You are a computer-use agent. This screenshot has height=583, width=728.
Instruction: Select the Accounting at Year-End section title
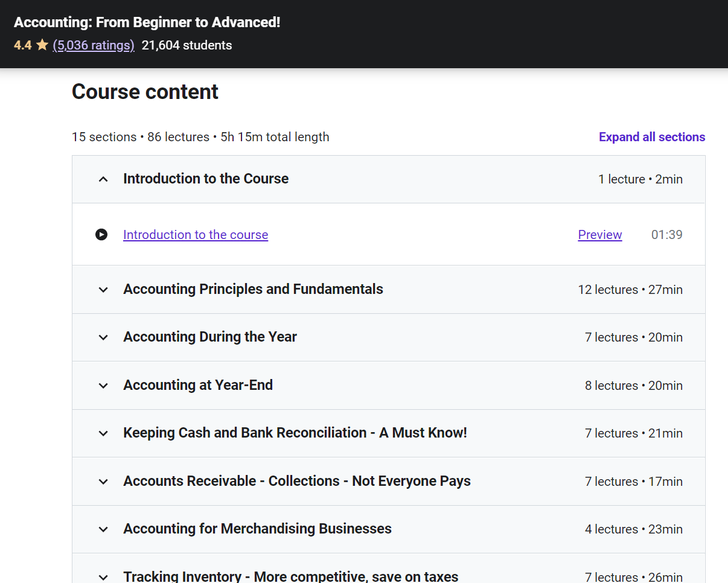[x=198, y=385]
